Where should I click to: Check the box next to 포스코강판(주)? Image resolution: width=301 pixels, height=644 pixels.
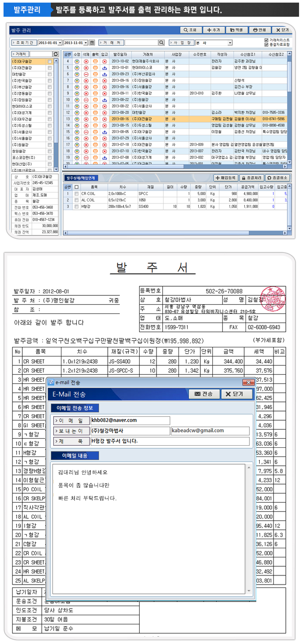tap(50, 157)
